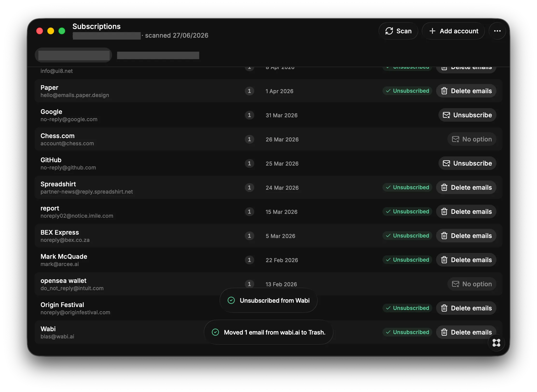The height and width of the screenshot is (392, 537).
Task: Click the green fullscreen window button
Action: point(62,31)
